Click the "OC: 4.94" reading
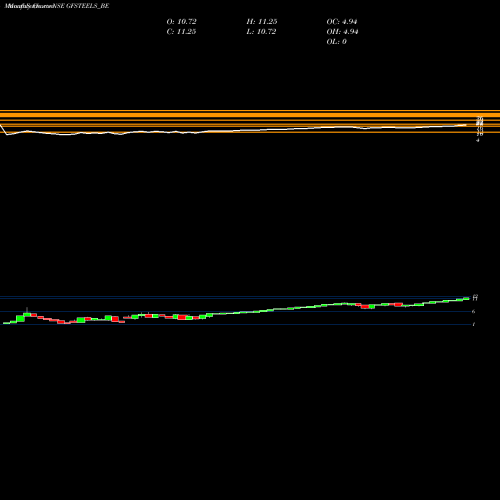 pos(342,22)
